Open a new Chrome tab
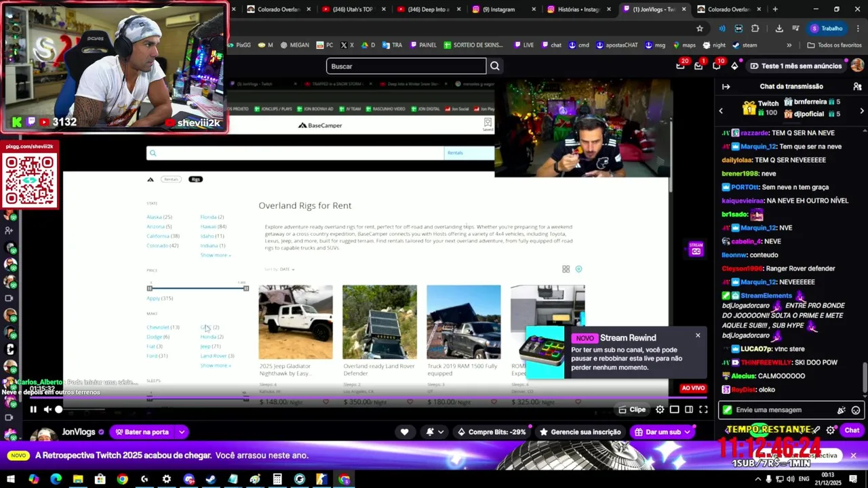 click(775, 9)
